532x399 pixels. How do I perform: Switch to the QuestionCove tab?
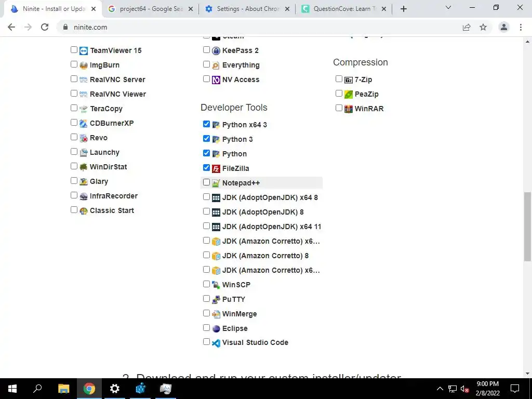tap(344, 9)
